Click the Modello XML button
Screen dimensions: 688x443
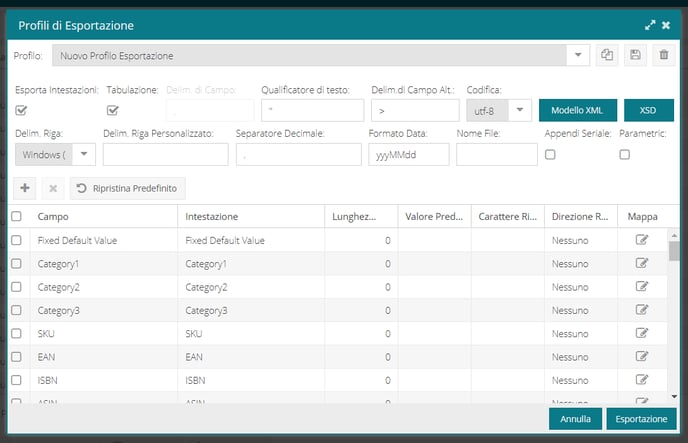tap(578, 110)
